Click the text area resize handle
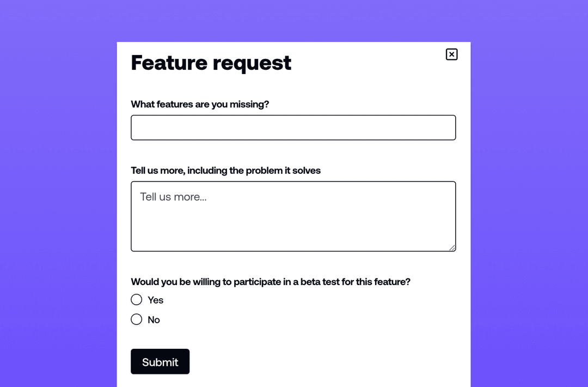The height and width of the screenshot is (387, 588). [452, 247]
